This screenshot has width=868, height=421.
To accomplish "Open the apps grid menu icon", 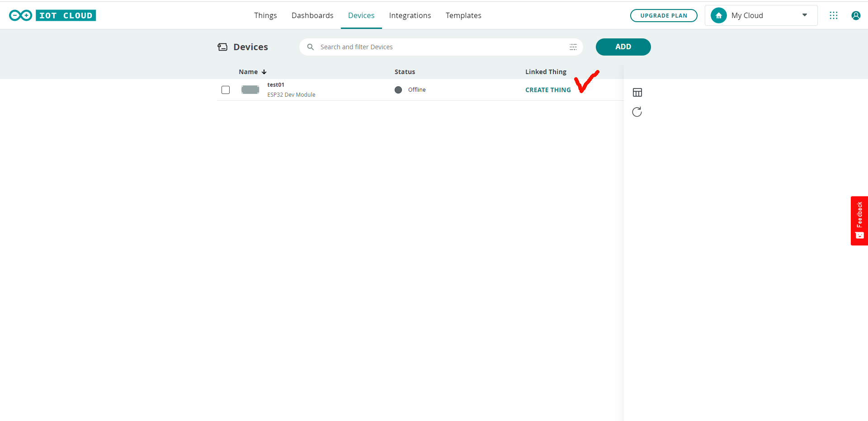I will click(834, 15).
